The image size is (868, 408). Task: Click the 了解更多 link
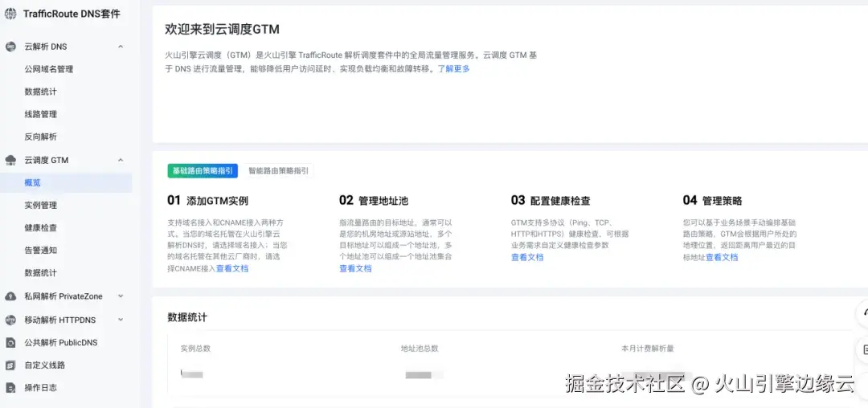point(453,69)
